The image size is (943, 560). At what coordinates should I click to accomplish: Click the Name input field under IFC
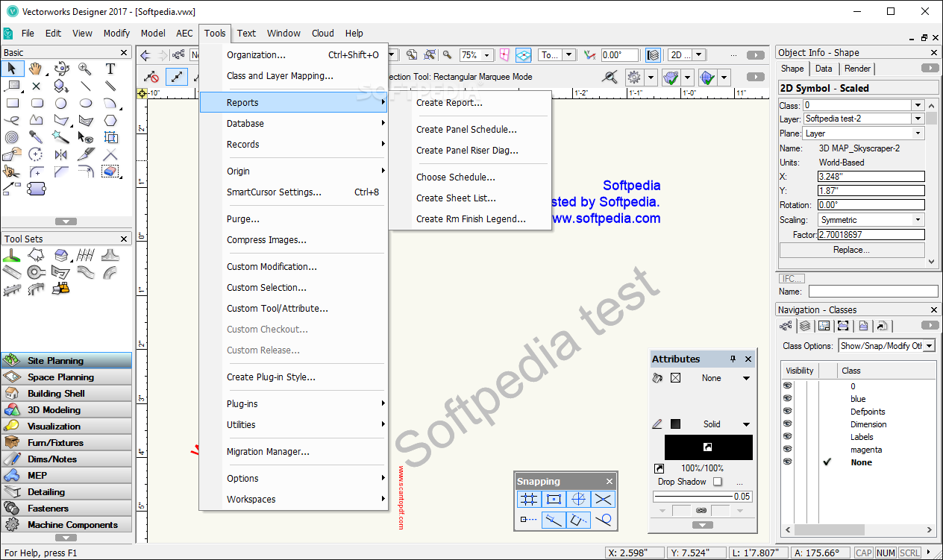(873, 292)
